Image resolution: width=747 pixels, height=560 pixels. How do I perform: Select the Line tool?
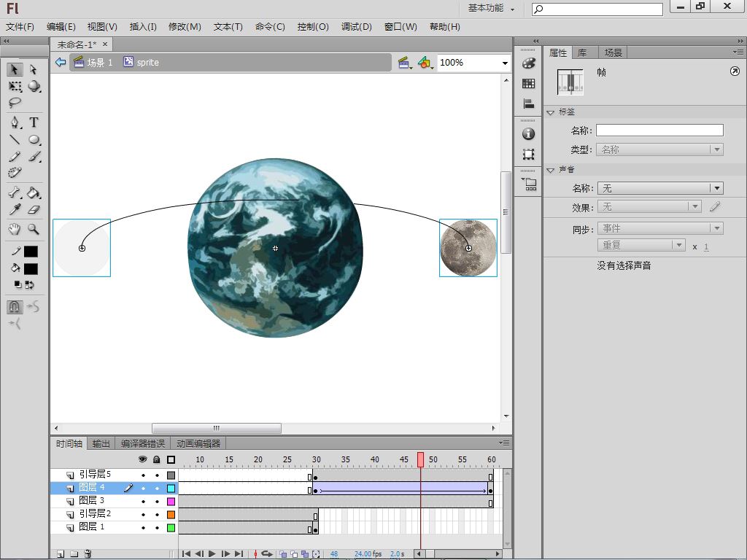[15, 139]
